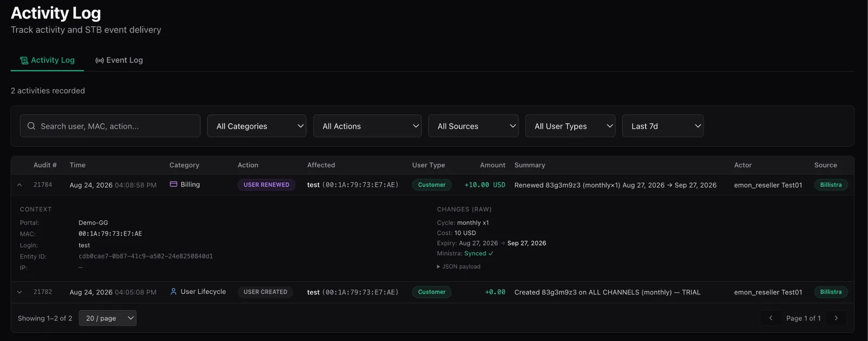Open the All Sources dropdown
Image resolution: width=868 pixels, height=341 pixels.
pos(473,126)
